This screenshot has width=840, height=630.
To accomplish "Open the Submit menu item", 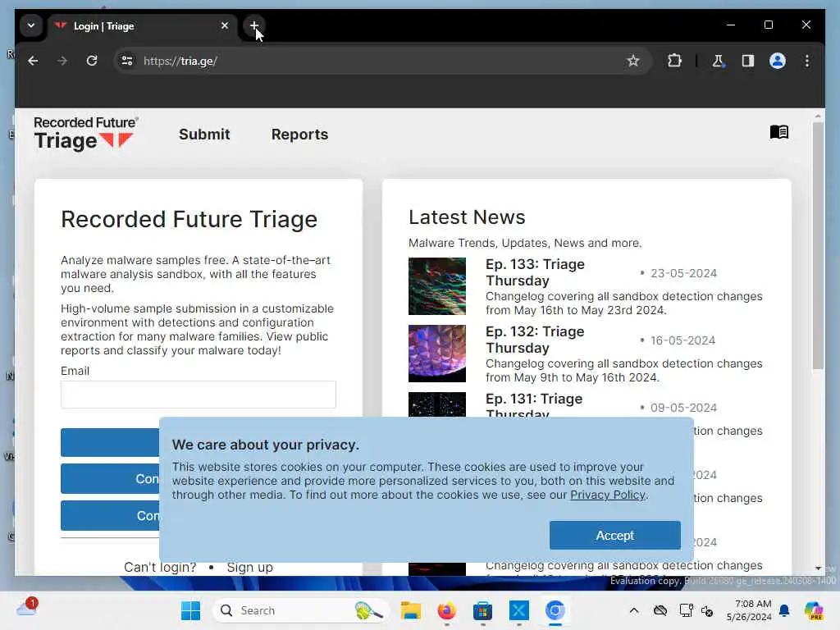I will coord(204,135).
